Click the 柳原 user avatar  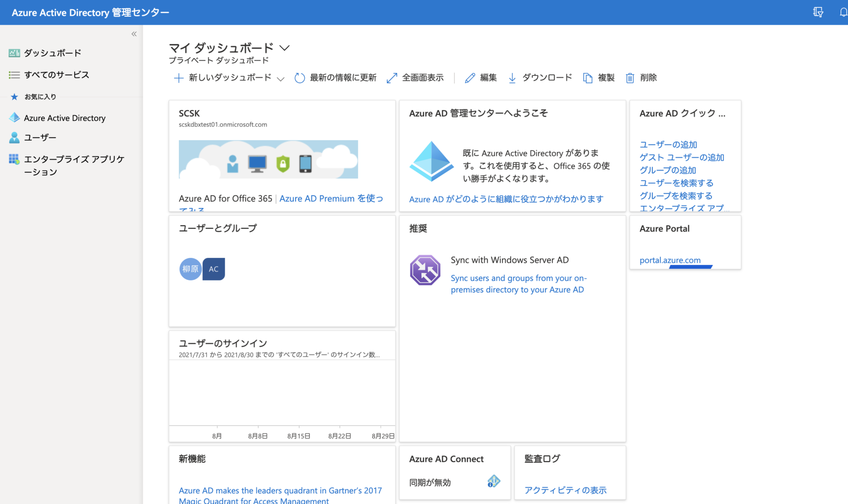pyautogui.click(x=190, y=269)
